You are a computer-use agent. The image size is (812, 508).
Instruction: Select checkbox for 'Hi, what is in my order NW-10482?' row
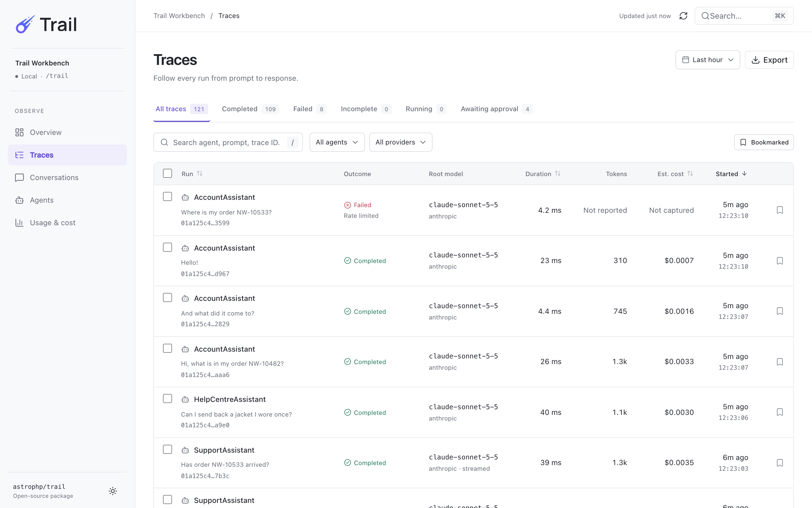tap(167, 349)
